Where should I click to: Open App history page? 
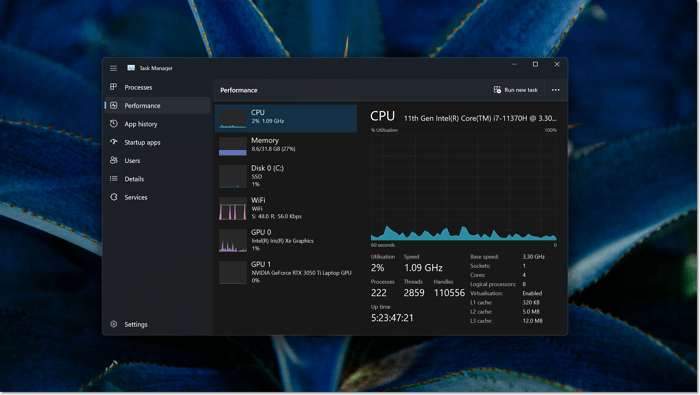[157, 124]
